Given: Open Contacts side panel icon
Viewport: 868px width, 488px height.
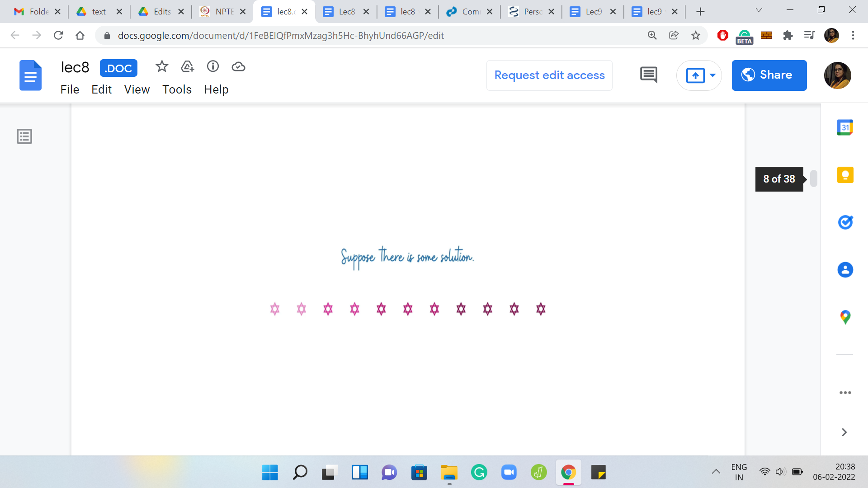Looking at the screenshot, I should 845,270.
